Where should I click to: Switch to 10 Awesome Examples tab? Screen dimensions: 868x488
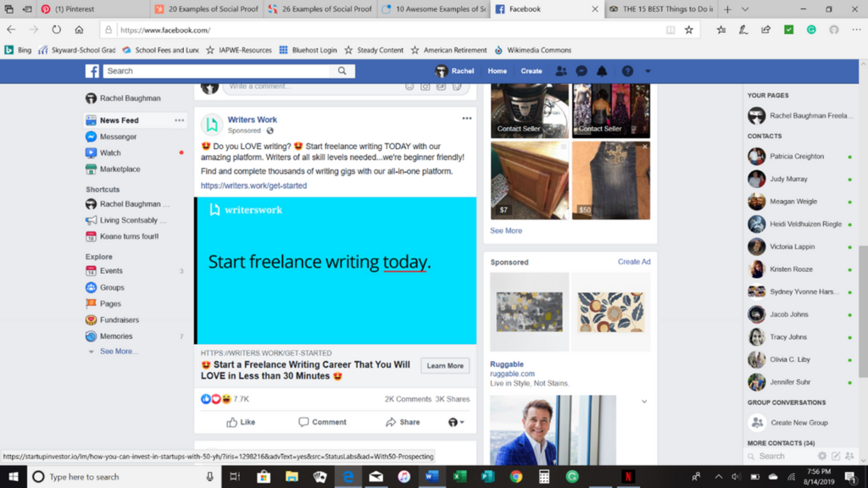click(x=435, y=8)
